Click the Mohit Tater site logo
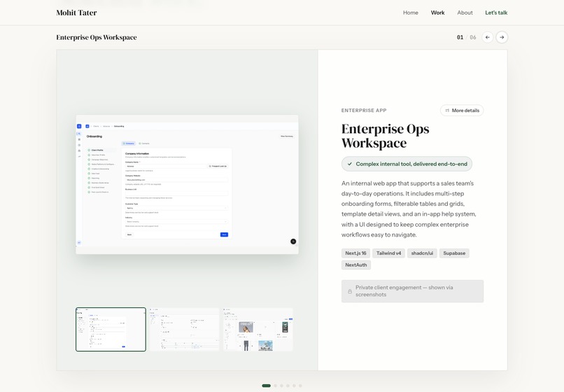 76,13
